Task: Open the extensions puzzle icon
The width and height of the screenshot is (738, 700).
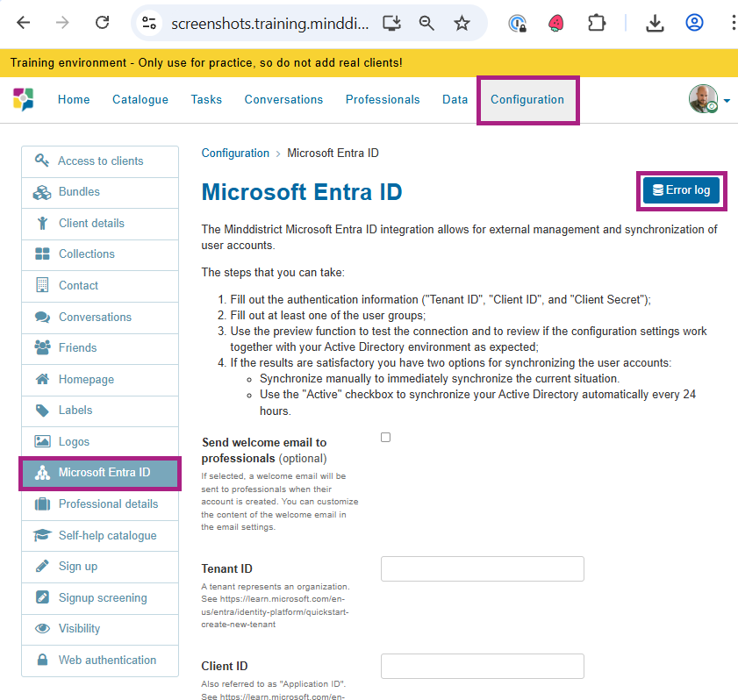Action: coord(597,23)
